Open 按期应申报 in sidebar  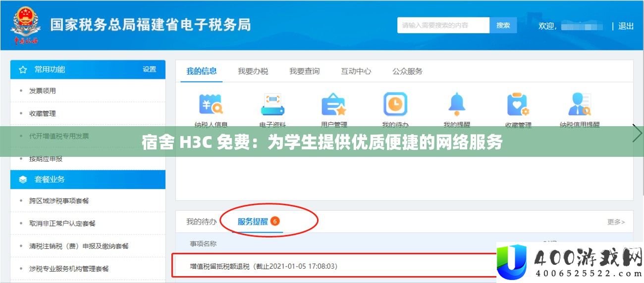point(46,159)
